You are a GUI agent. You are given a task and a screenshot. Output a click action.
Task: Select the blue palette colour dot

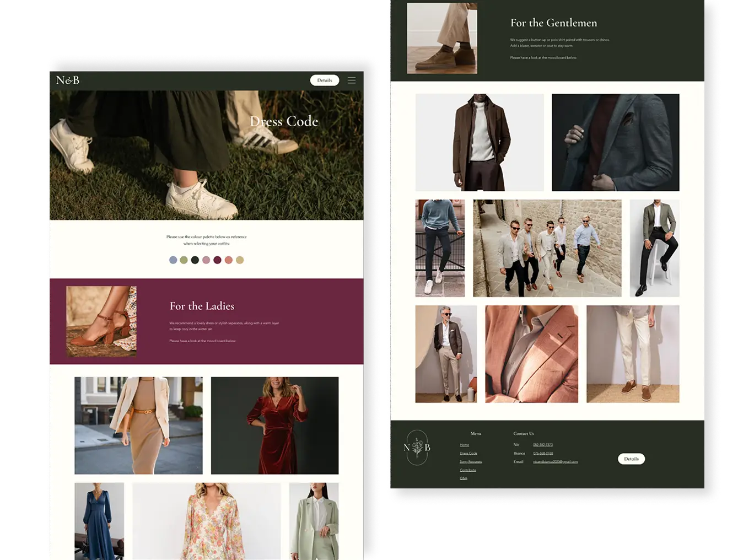(x=173, y=260)
